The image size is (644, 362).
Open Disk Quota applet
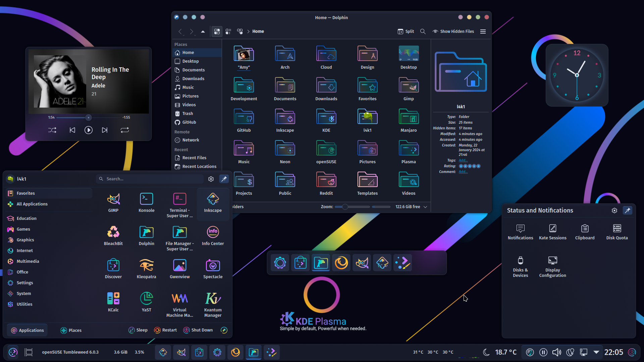pos(617,232)
